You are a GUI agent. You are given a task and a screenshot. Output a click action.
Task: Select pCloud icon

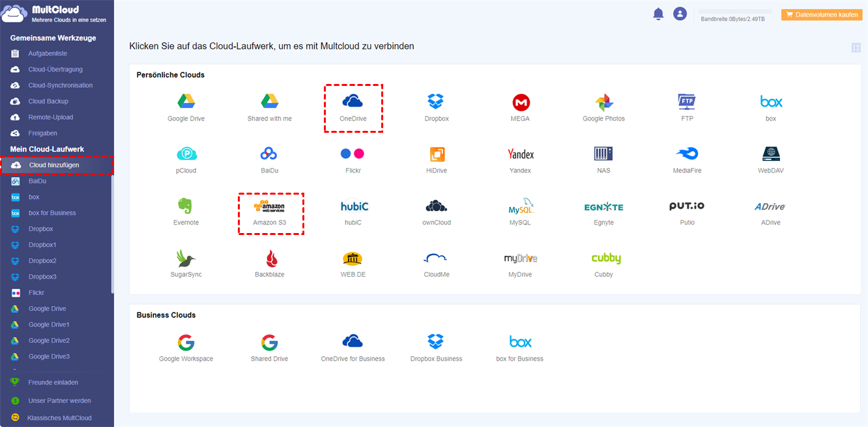point(186,154)
